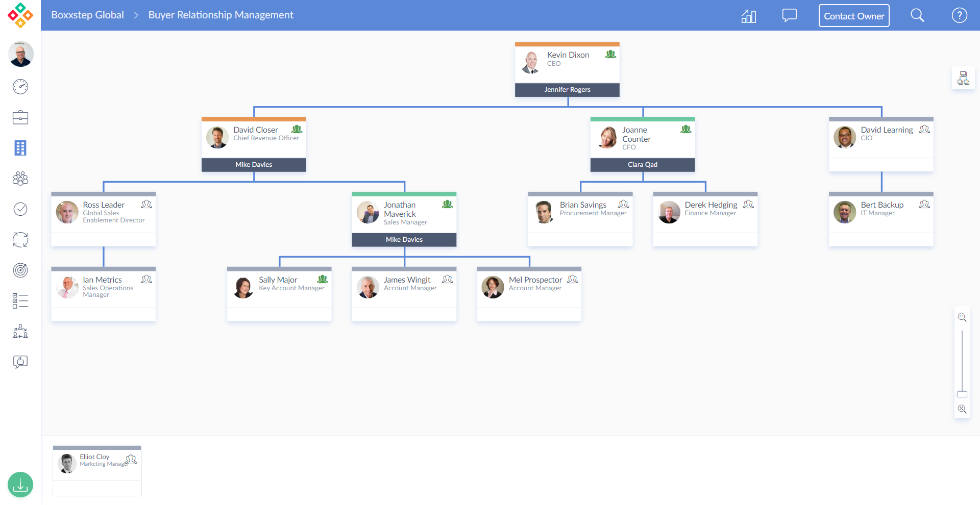Select the Buyer Relationship Management breadcrumb
Screen dimensions: 980x505
pos(220,15)
